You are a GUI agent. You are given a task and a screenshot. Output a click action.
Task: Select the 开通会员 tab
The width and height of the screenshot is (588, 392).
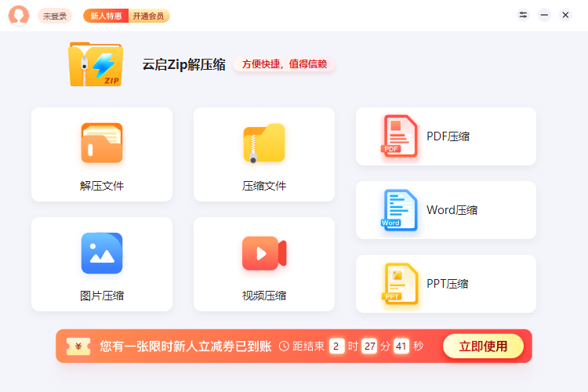pyautogui.click(x=148, y=16)
